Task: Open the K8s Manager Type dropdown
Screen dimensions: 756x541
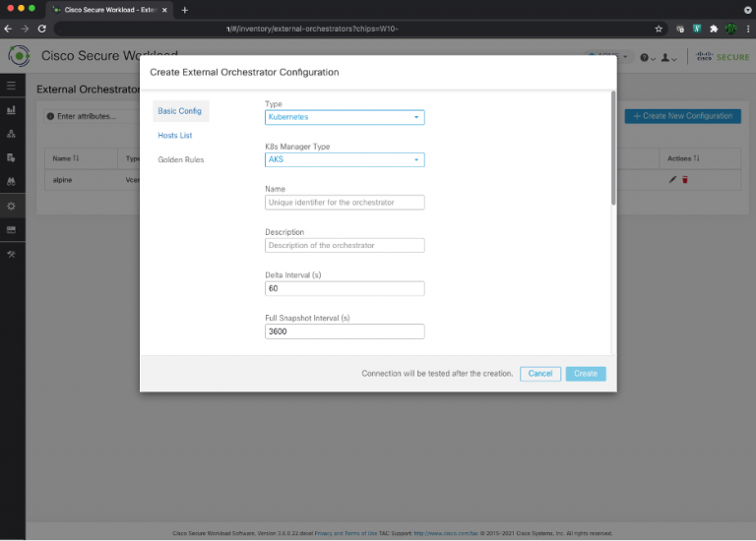Action: click(x=345, y=159)
